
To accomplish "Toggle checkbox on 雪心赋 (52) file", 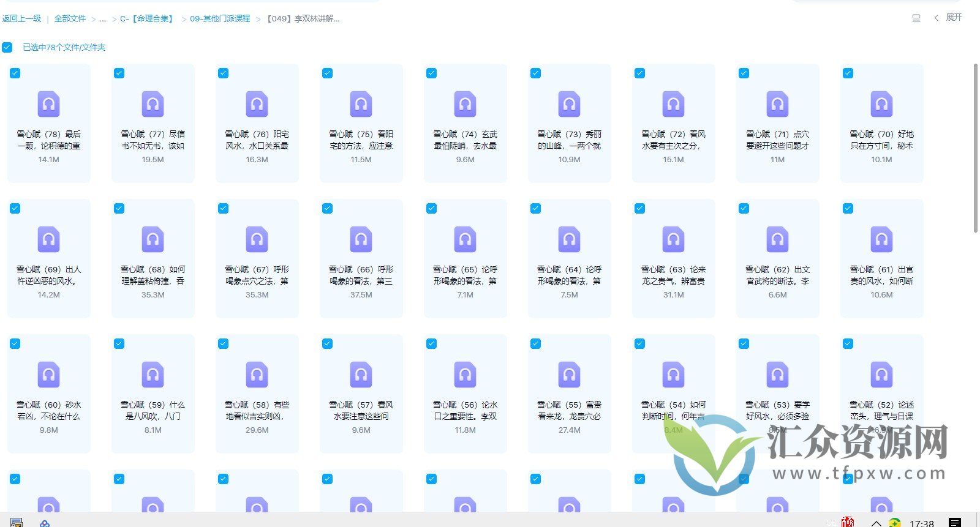I will coord(848,344).
